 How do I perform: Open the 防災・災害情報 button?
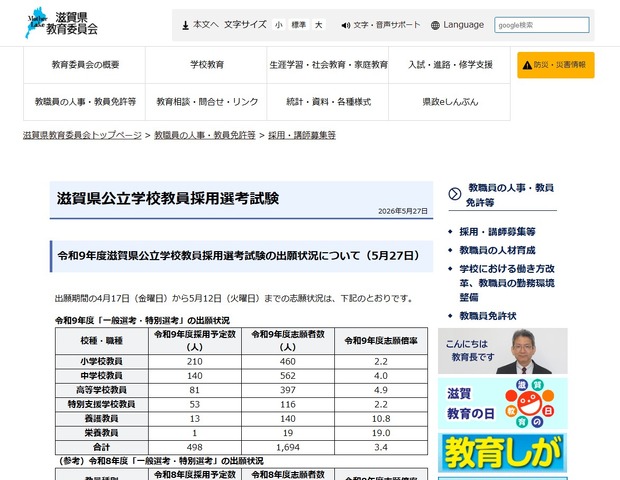(x=556, y=65)
